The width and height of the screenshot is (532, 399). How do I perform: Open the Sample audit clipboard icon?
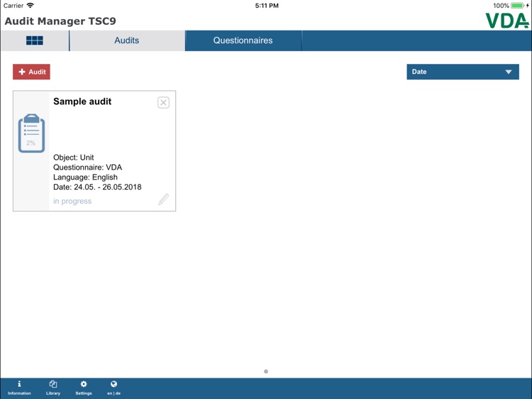[31, 133]
